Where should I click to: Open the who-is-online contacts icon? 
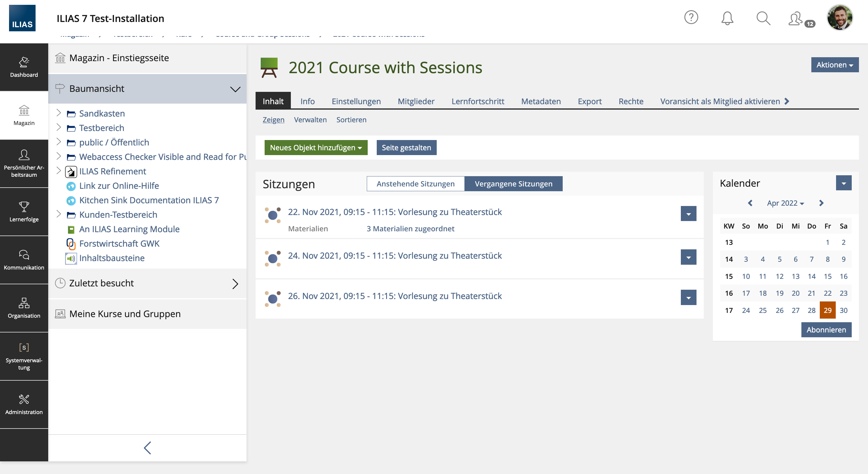pos(796,19)
